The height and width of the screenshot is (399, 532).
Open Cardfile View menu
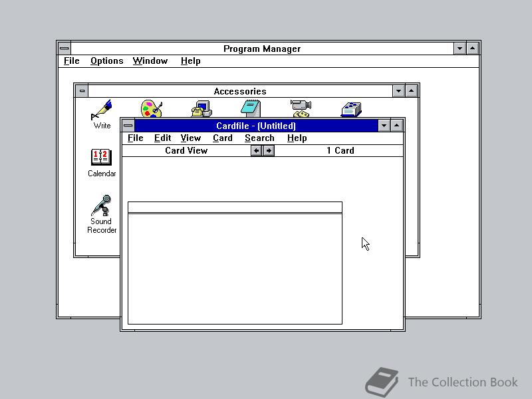pos(191,138)
